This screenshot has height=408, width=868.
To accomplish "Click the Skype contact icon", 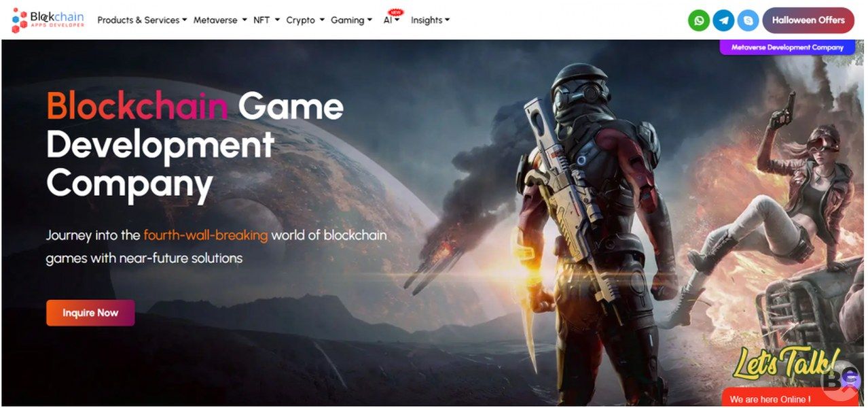I will coord(748,20).
